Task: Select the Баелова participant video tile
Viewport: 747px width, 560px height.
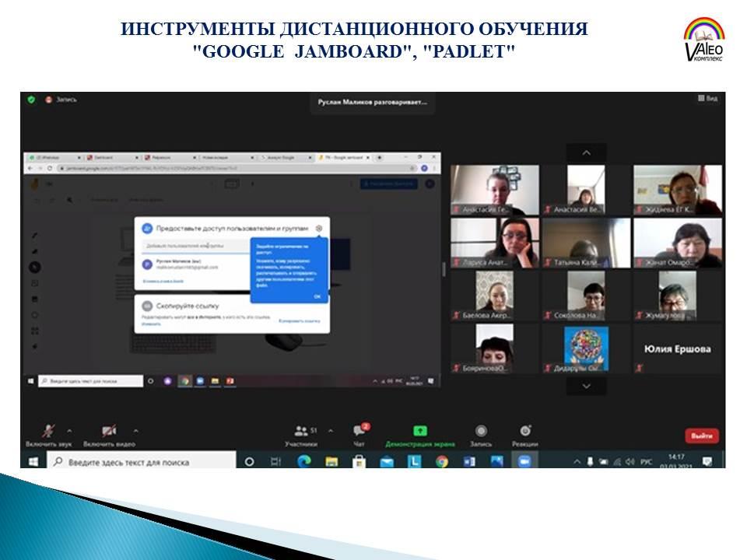Action: [x=495, y=296]
